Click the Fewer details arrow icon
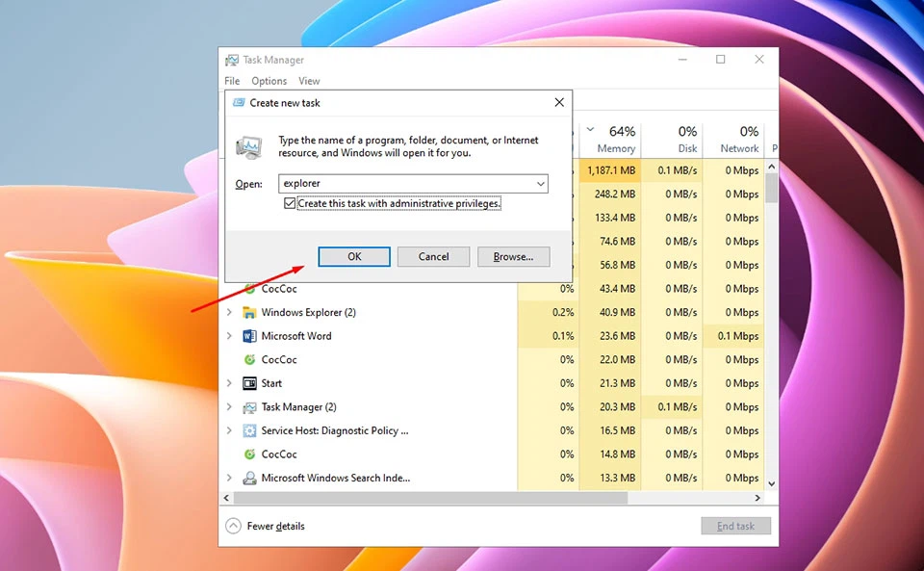The width and height of the screenshot is (924, 571). (233, 526)
